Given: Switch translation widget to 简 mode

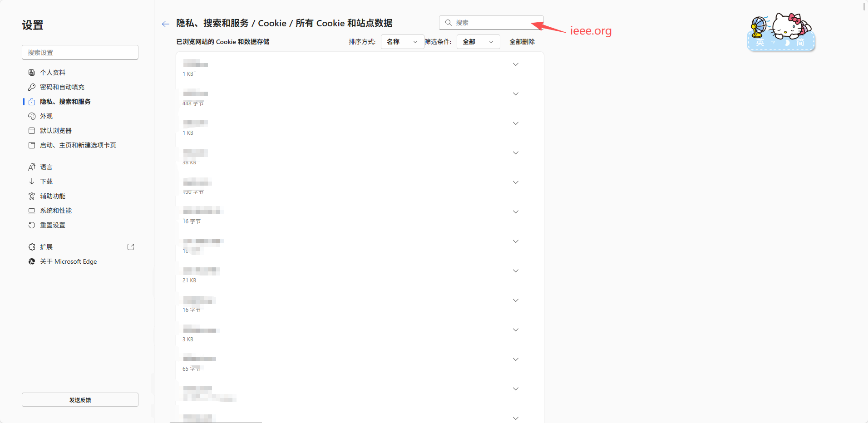Looking at the screenshot, I should pyautogui.click(x=800, y=42).
